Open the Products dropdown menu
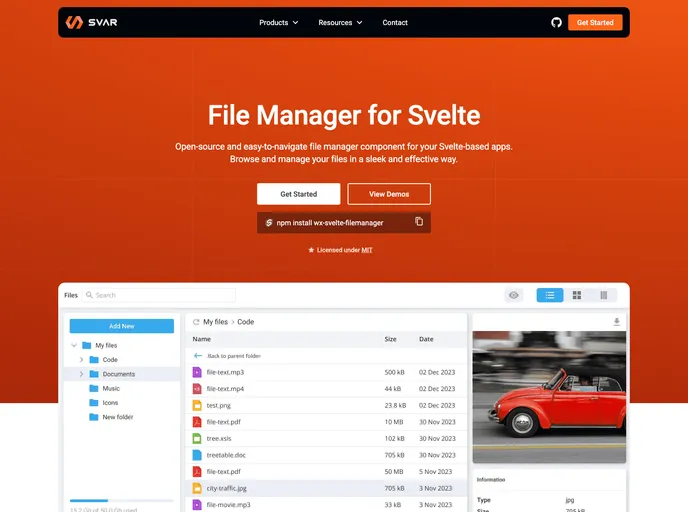Viewport: 688px width, 512px height. 278,22
